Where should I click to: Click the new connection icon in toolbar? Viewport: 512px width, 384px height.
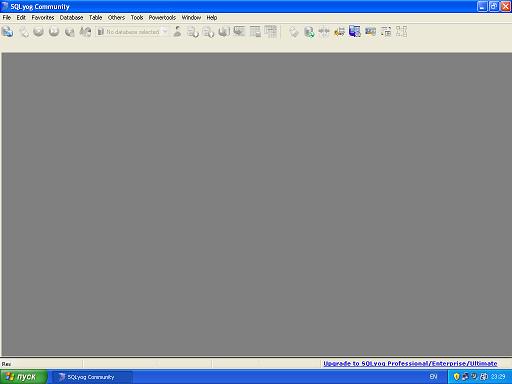[x=7, y=32]
